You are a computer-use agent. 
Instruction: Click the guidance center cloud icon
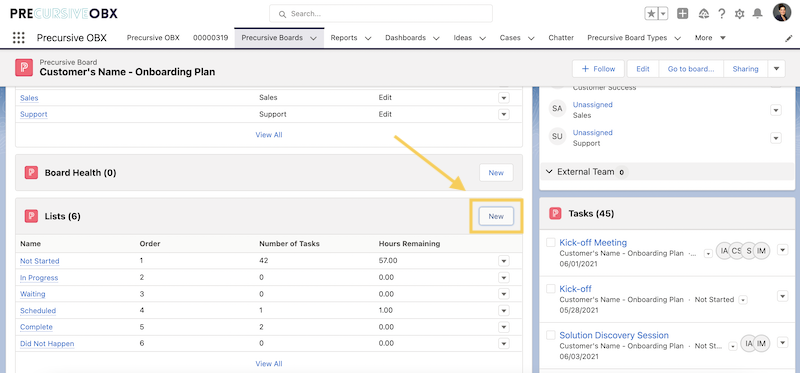click(704, 14)
